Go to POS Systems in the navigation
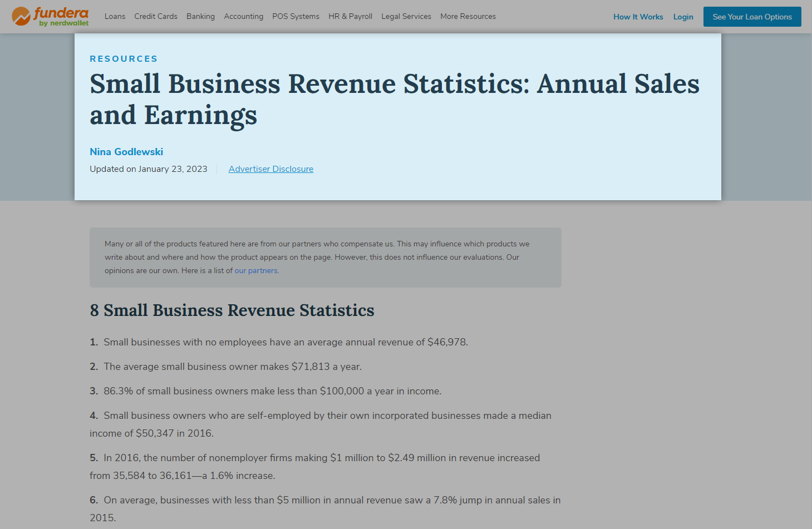Viewport: 812px width, 529px height. click(x=296, y=17)
